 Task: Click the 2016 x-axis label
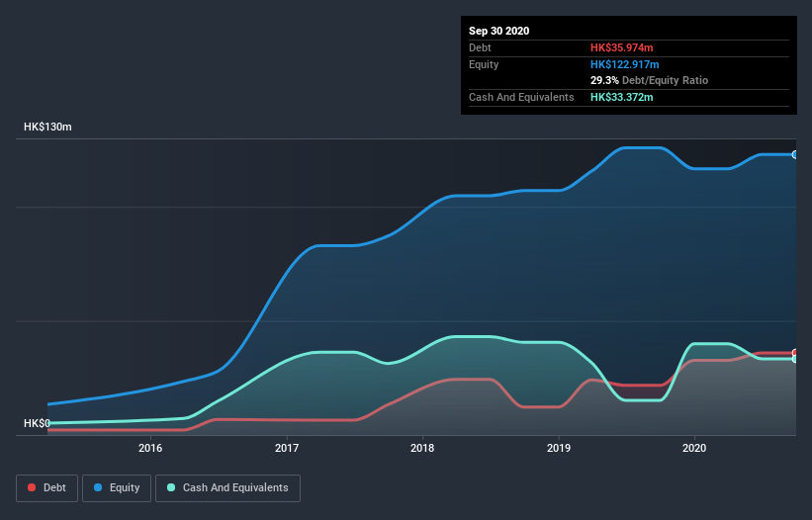[150, 448]
